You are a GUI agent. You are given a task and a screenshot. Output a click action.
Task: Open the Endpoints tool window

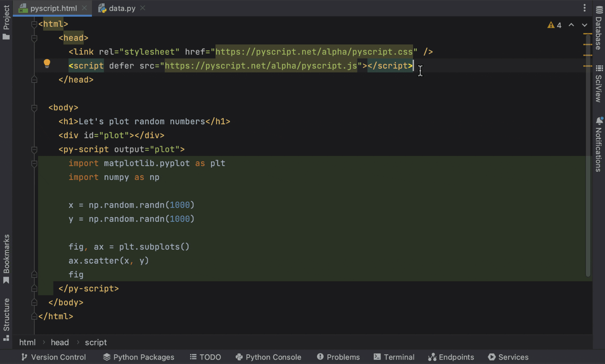pyautogui.click(x=451, y=357)
